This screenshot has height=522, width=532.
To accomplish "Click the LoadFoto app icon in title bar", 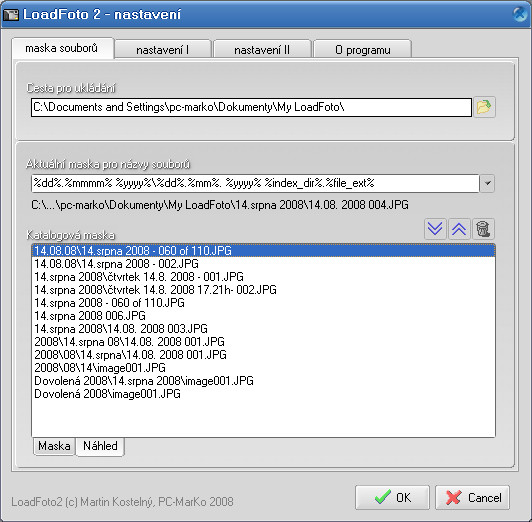I will click(x=11, y=15).
